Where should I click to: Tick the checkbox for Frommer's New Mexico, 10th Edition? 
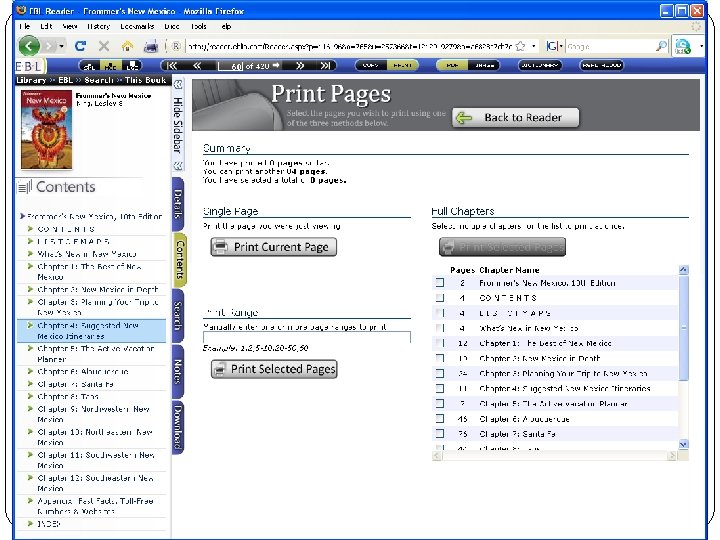point(440,282)
